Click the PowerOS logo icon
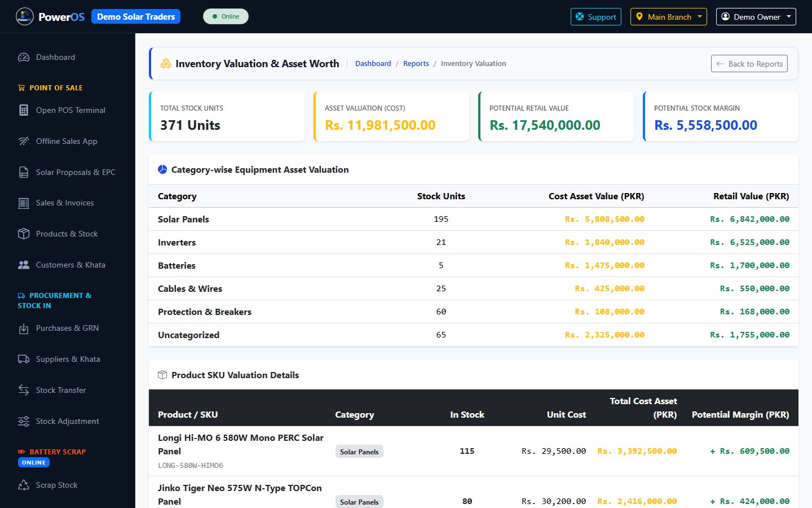Image resolution: width=812 pixels, height=508 pixels. [x=25, y=16]
